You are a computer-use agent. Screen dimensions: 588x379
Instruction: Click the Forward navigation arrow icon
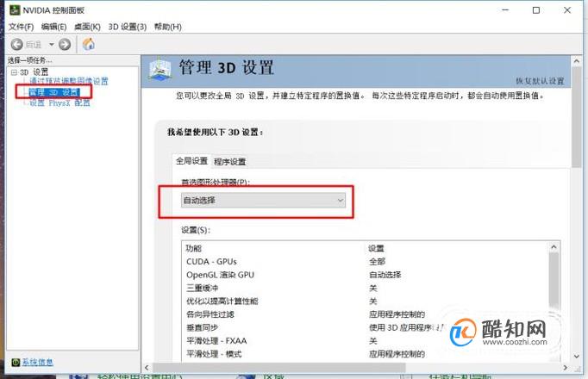65,45
